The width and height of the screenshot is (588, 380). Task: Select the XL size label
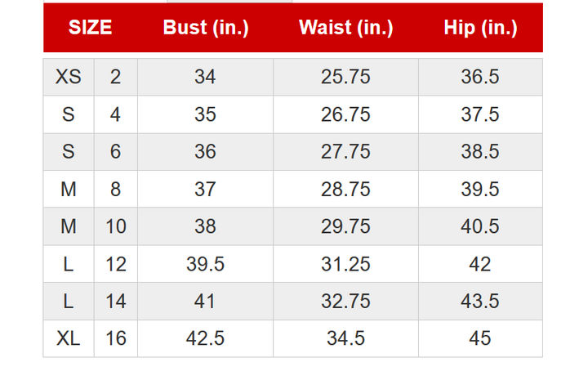coord(69,338)
